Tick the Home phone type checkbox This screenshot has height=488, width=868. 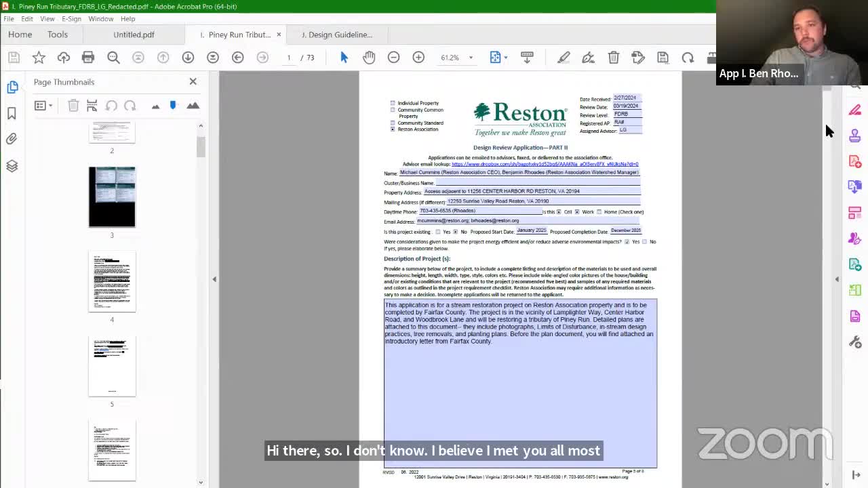coord(599,212)
